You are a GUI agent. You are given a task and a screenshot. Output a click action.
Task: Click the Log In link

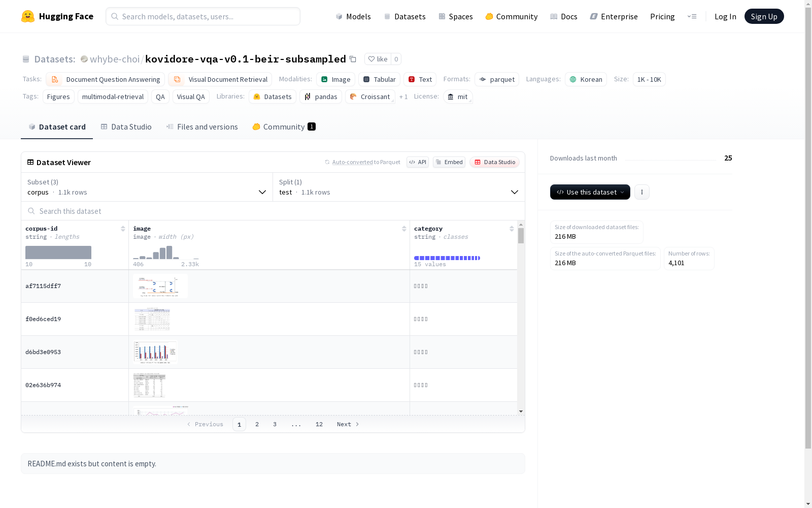click(x=725, y=16)
